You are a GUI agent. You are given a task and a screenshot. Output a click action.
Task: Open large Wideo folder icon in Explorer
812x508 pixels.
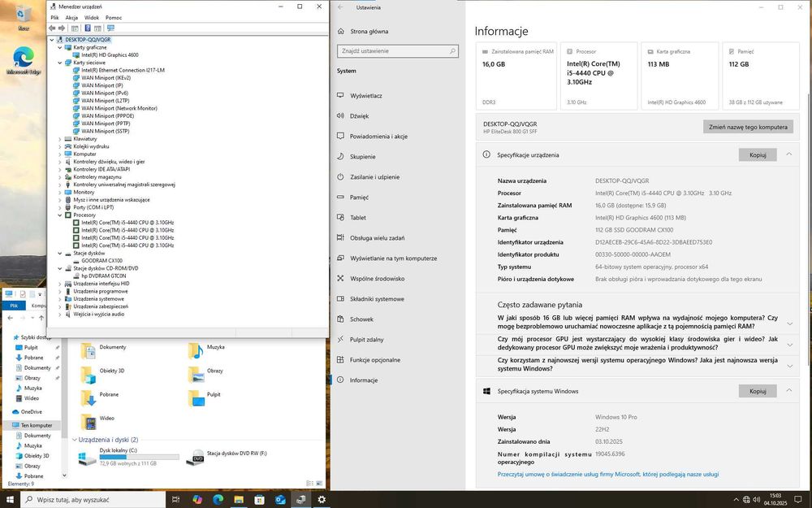point(89,422)
